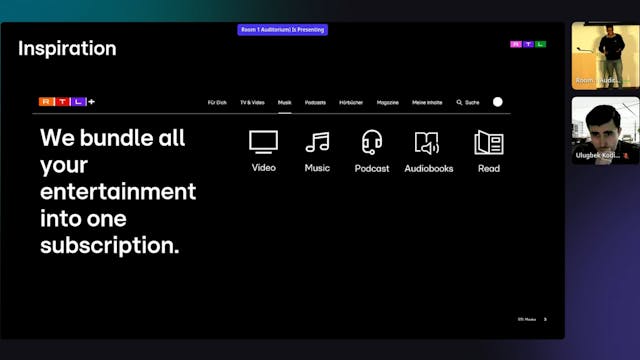Click the 'Inspiration' slide title
The image size is (640, 360).
pos(67,49)
